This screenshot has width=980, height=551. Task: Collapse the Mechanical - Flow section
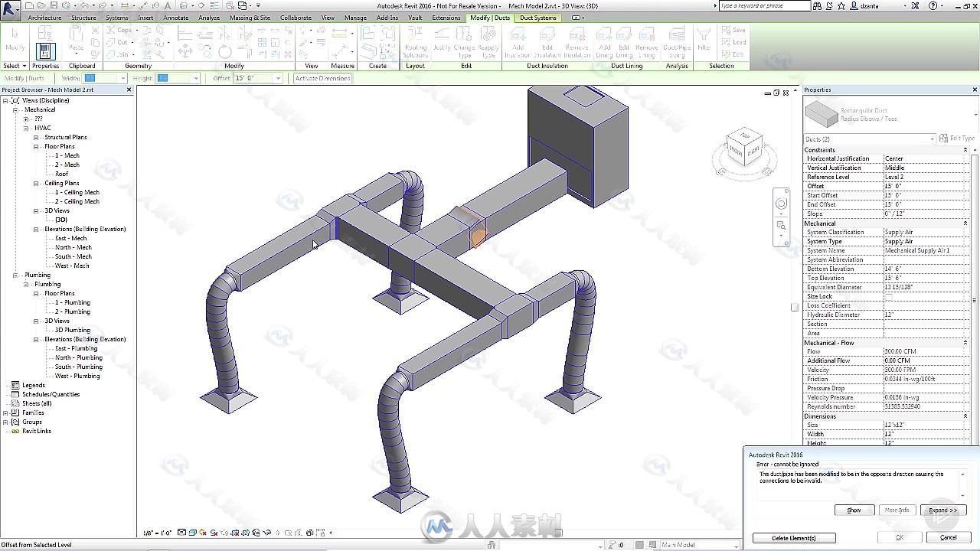[965, 343]
